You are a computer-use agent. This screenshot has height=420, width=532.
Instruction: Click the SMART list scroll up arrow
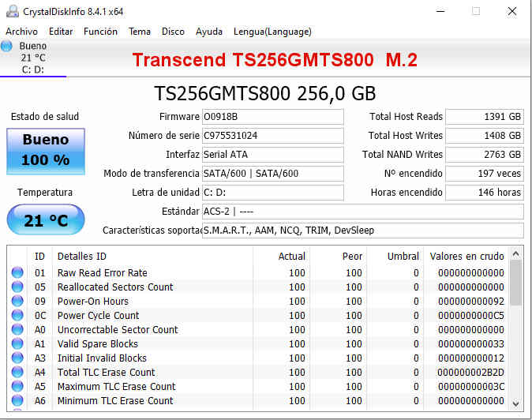516,253
